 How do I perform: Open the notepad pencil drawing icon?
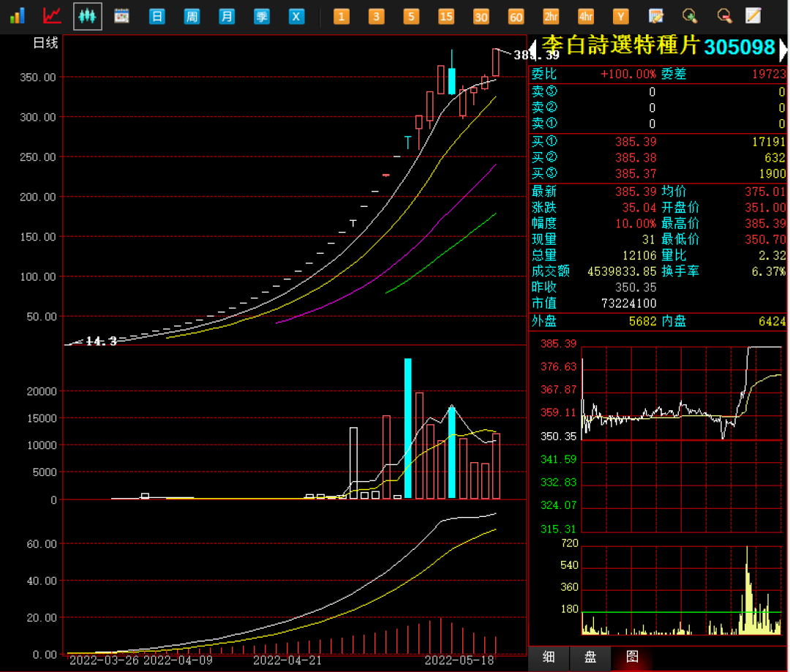pos(753,16)
